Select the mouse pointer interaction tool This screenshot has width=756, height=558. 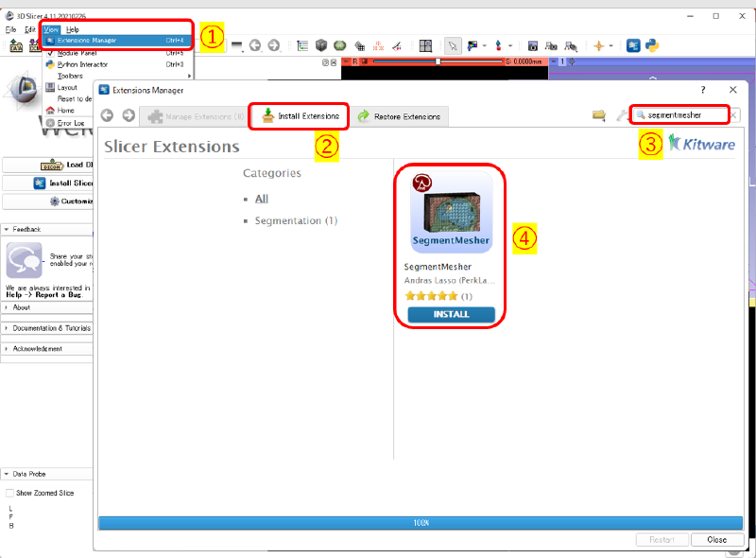tap(452, 45)
